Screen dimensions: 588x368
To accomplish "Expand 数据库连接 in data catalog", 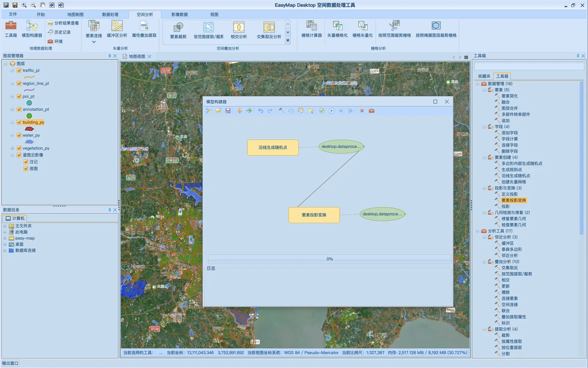I will 5,251.
